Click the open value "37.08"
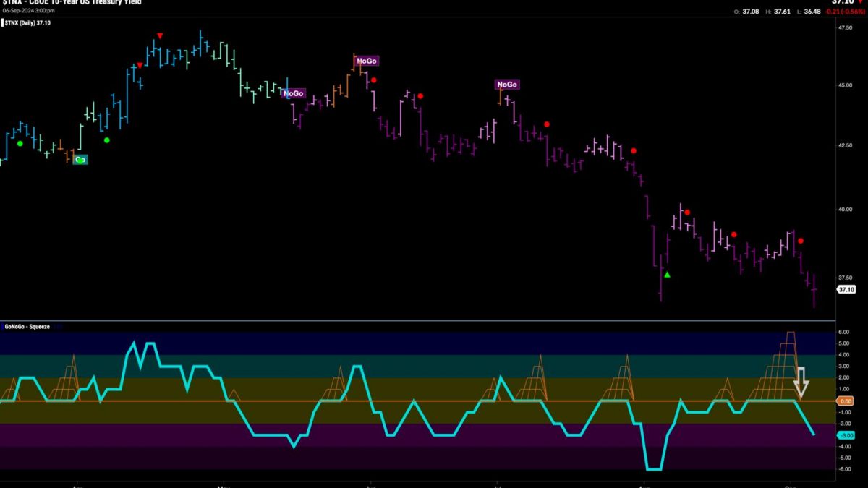Screen dimensions: 868x488 click(x=751, y=12)
